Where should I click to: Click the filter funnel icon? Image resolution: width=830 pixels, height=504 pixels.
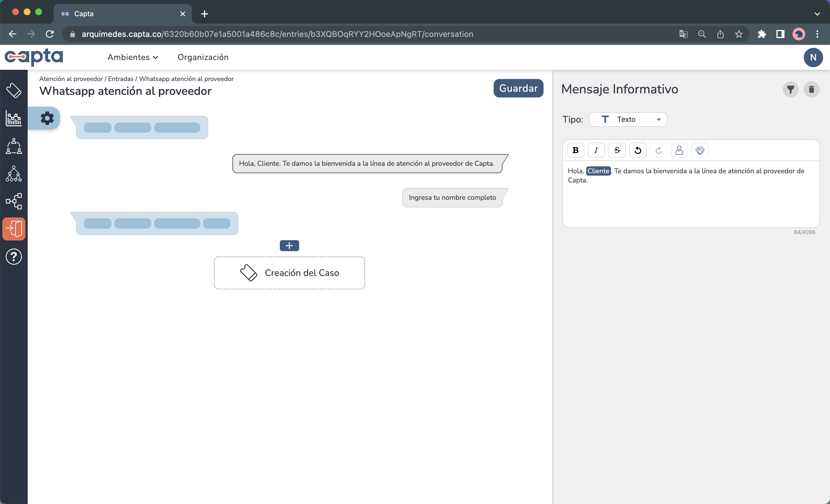click(790, 89)
